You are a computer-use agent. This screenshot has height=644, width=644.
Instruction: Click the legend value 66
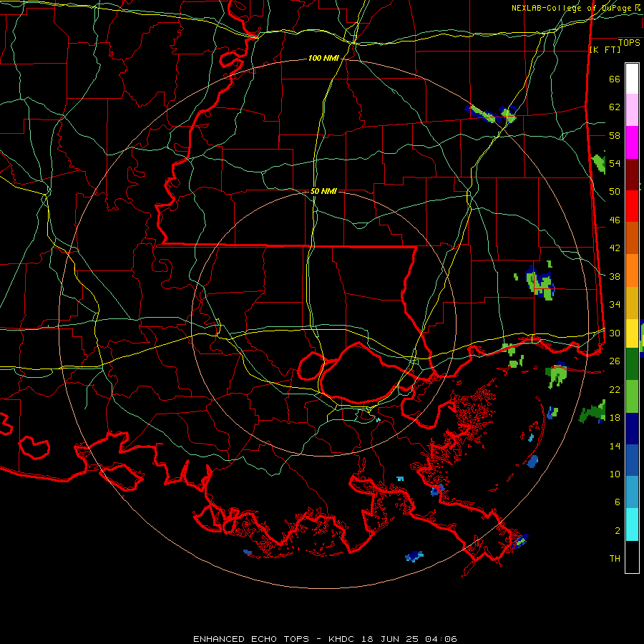[615, 79]
